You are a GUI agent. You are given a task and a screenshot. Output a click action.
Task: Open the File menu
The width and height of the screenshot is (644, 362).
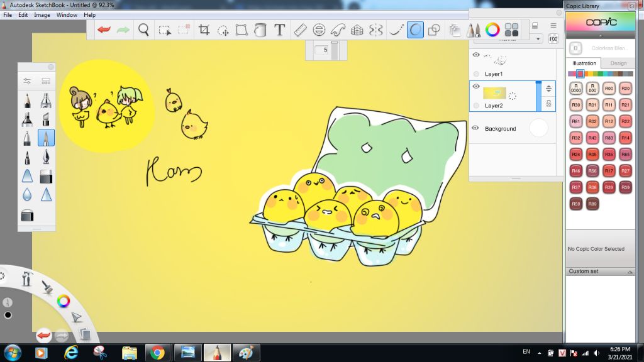coord(8,15)
